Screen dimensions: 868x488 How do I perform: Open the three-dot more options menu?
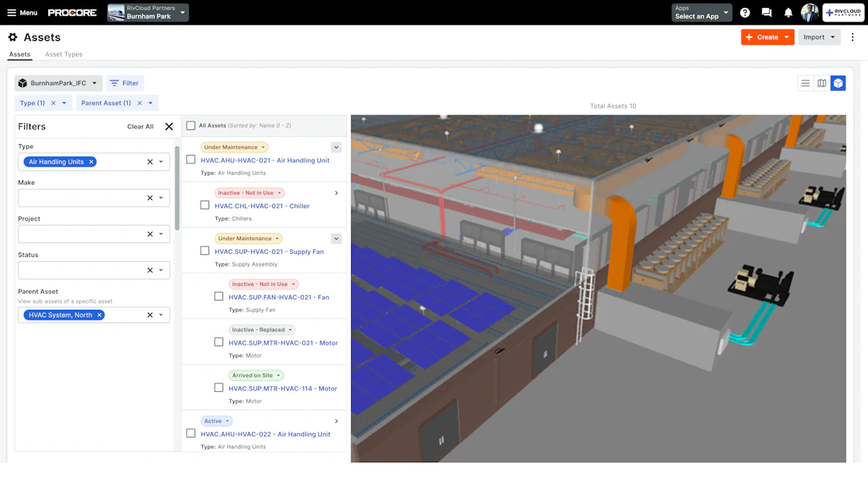(x=852, y=37)
